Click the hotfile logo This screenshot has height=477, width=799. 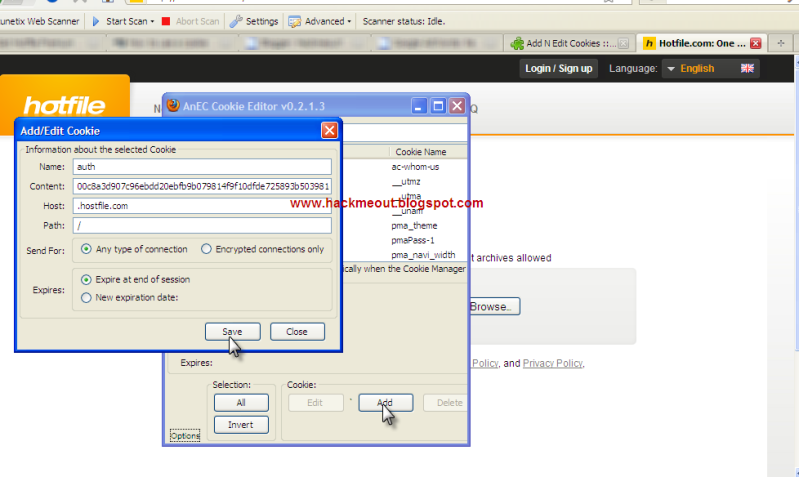click(65, 105)
